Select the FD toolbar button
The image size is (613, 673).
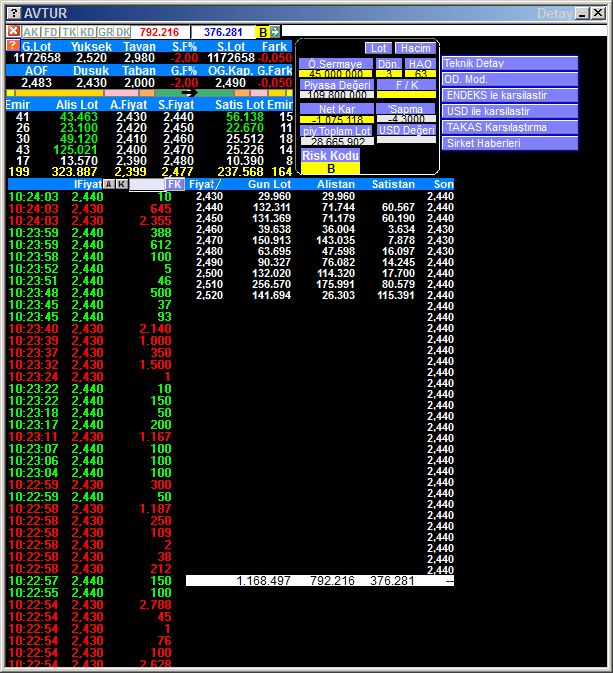pyautogui.click(x=51, y=32)
